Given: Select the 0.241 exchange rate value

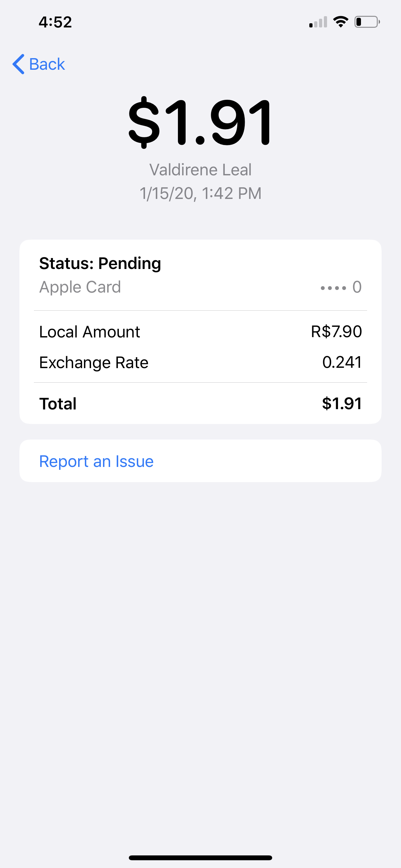Looking at the screenshot, I should coord(342,363).
